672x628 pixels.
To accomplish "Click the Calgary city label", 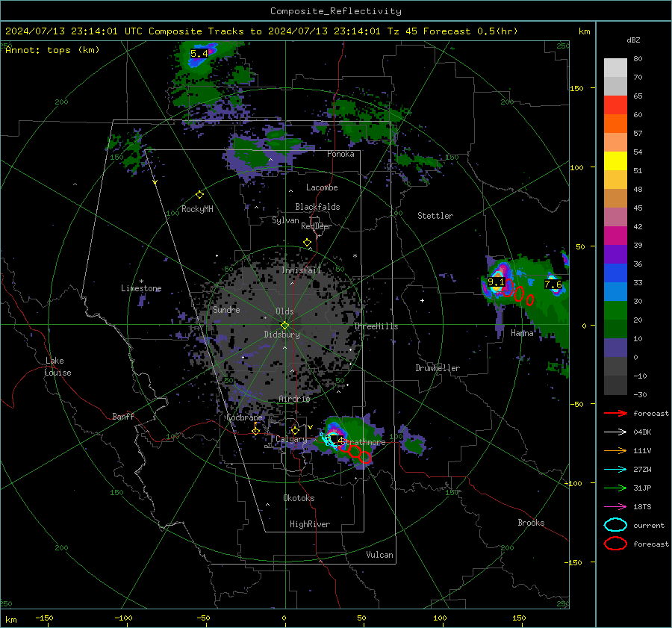I will pyautogui.click(x=291, y=439).
